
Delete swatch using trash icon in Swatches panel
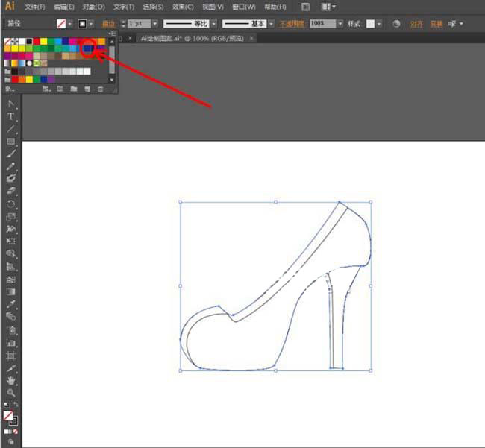point(100,89)
